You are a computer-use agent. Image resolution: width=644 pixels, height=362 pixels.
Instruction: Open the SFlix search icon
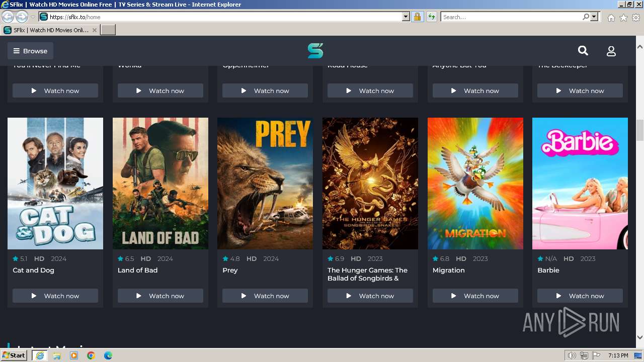point(583,51)
